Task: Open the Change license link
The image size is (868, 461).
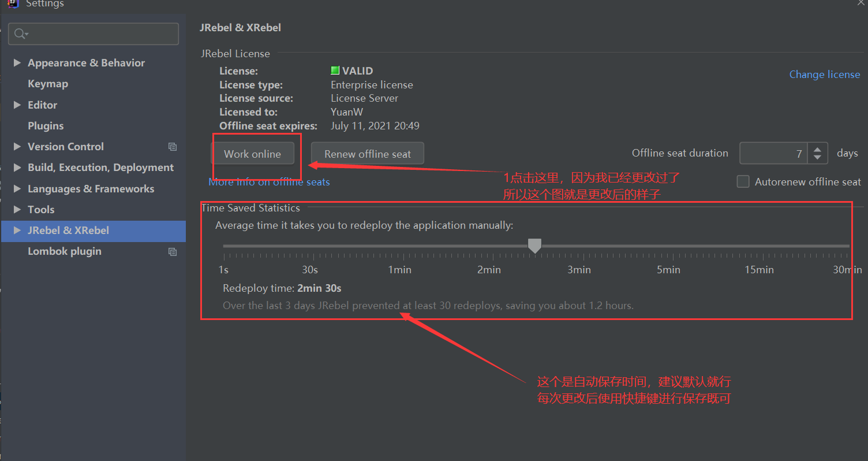Action: (825, 75)
